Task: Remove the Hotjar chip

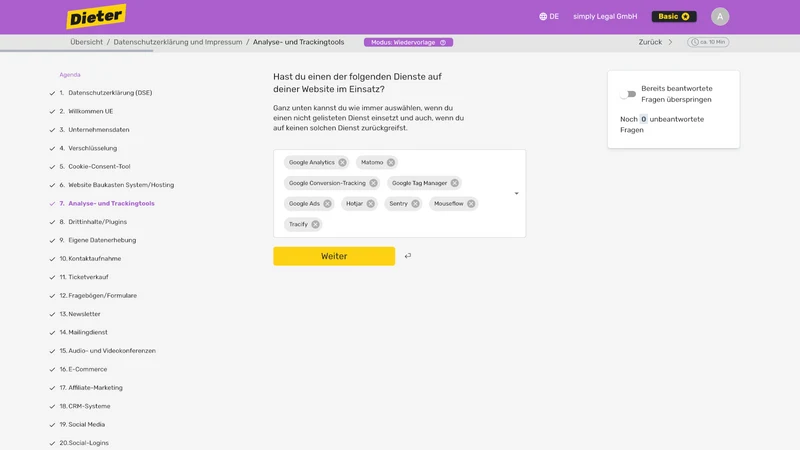Action: point(371,204)
